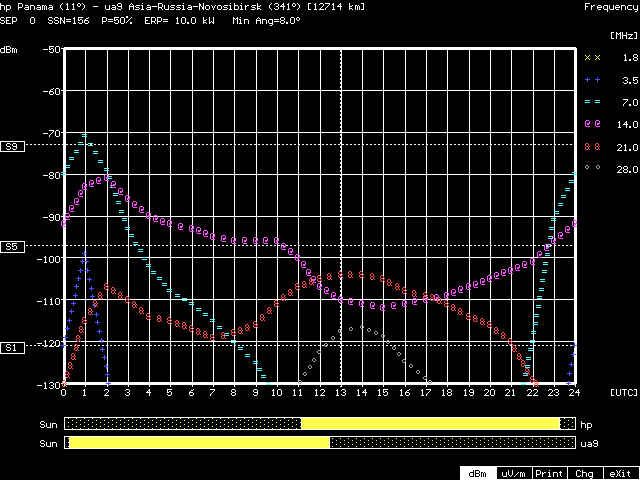Click the 13 UTC time cursor line
Screen dimensions: 640x480
click(341, 216)
